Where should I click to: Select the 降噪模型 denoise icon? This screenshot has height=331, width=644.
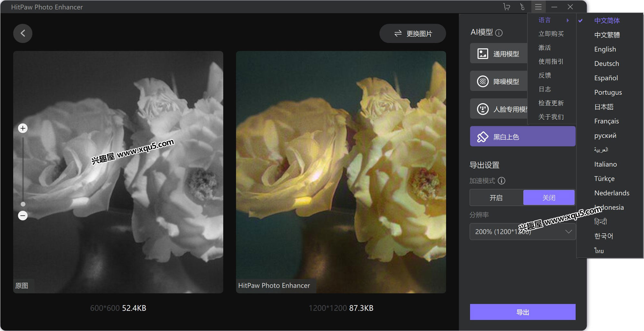(x=483, y=81)
